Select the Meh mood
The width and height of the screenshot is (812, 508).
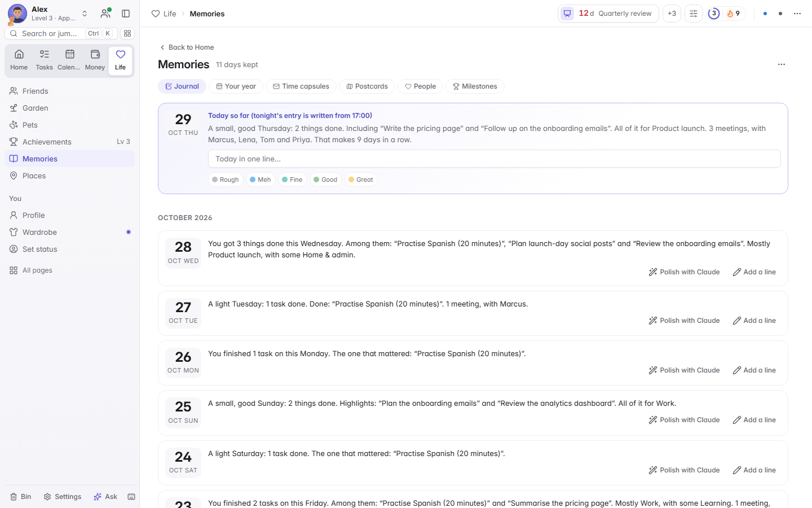261,179
